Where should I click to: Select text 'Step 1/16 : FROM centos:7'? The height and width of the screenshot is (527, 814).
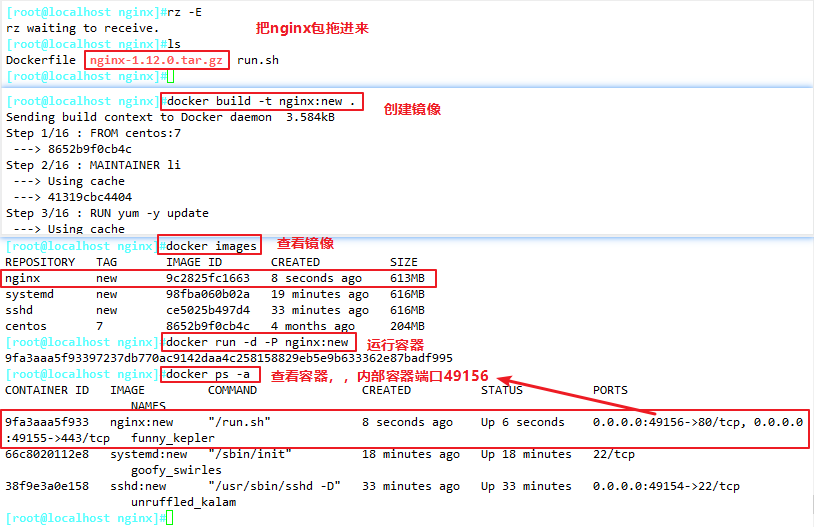[93, 133]
